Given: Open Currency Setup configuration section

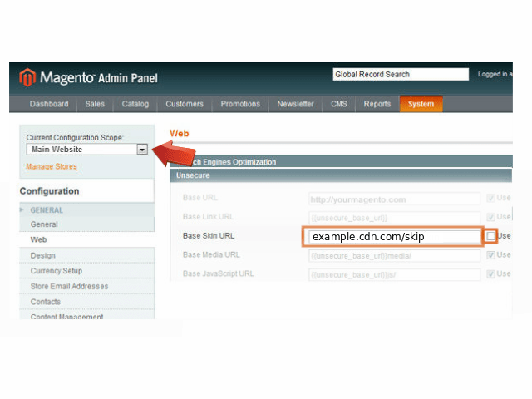Looking at the screenshot, I should point(56,271).
